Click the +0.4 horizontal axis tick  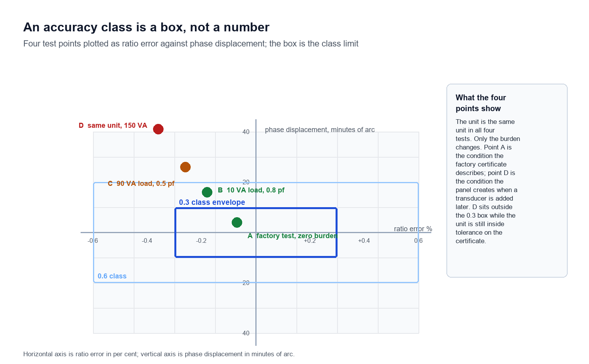364,241
